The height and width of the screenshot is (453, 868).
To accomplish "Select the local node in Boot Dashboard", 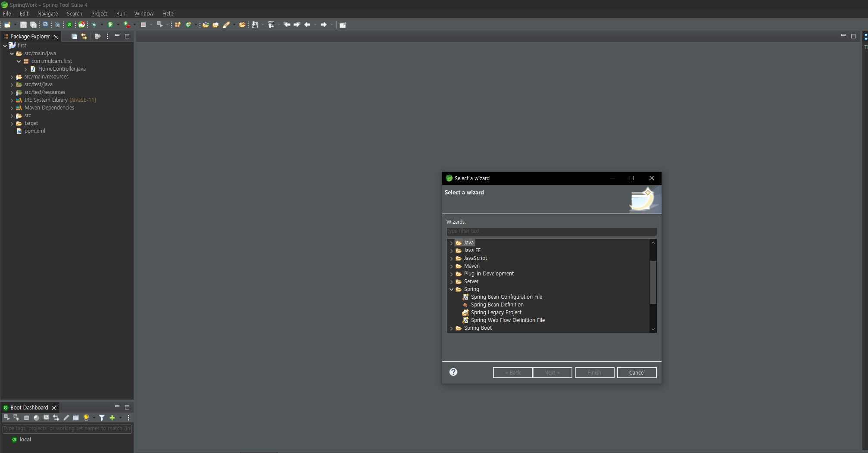I will click(x=25, y=439).
